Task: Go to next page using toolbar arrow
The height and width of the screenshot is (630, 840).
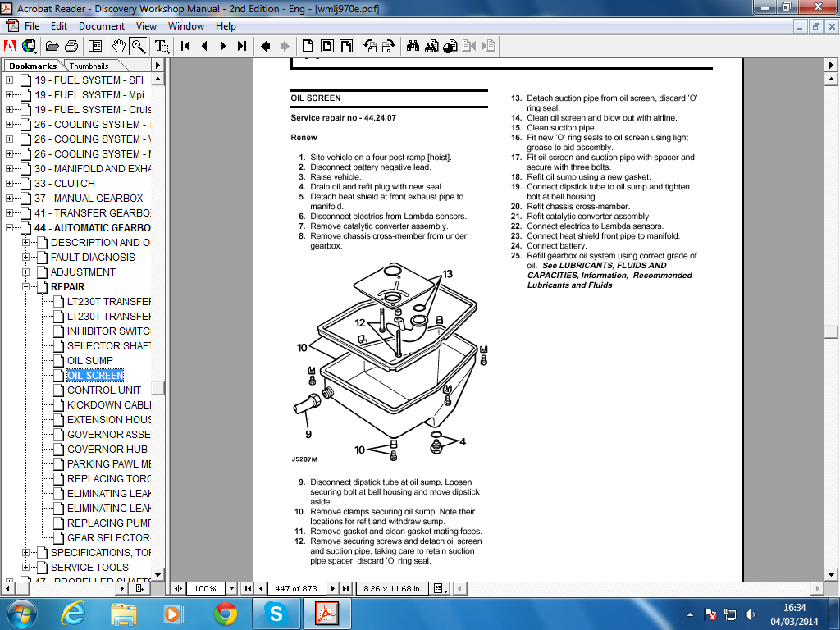Action: point(223,46)
